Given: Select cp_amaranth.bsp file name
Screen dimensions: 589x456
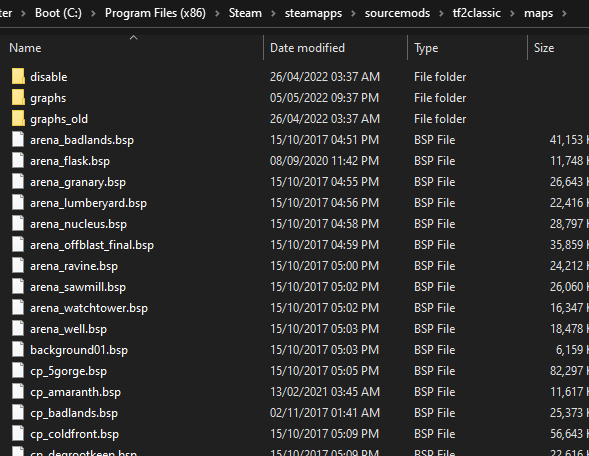Looking at the screenshot, I should pyautogui.click(x=76, y=393).
